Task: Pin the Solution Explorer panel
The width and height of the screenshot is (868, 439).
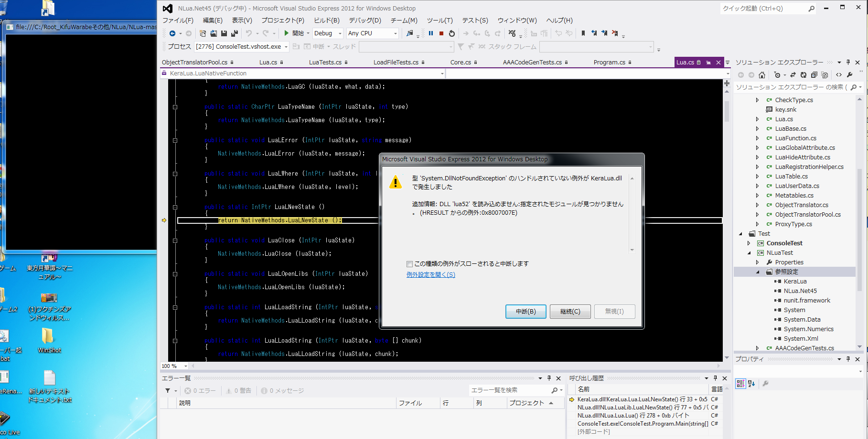Action: click(x=848, y=63)
